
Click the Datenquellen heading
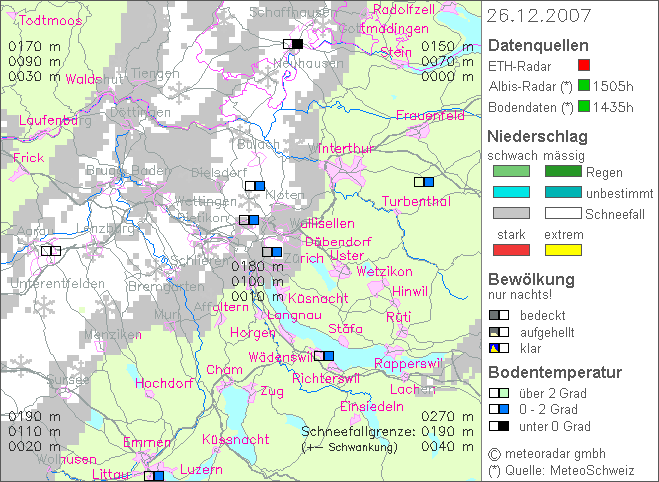538,45
